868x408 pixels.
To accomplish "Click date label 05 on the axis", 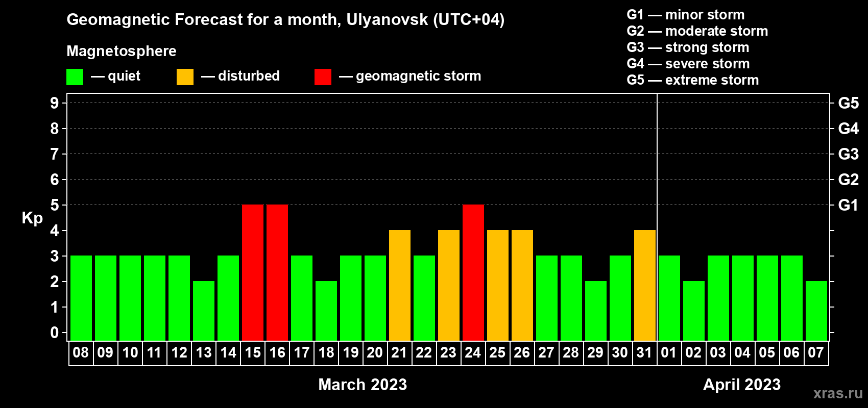I will pos(767,353).
